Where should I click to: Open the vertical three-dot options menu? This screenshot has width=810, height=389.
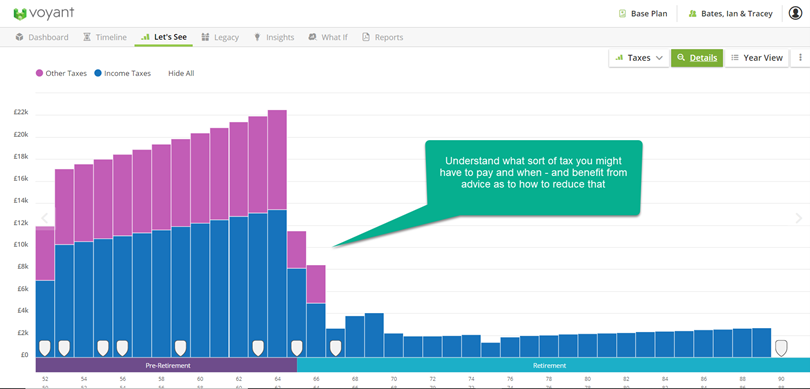point(801,58)
